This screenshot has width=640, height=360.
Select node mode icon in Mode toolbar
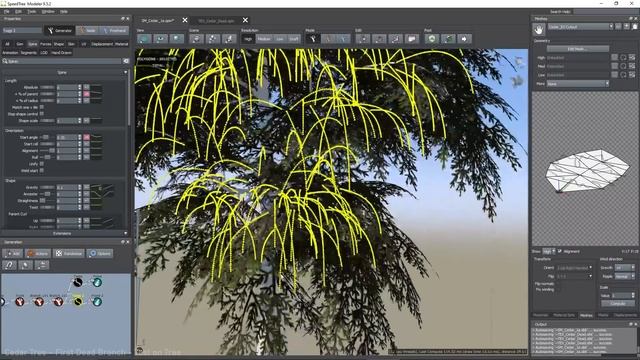[329, 39]
